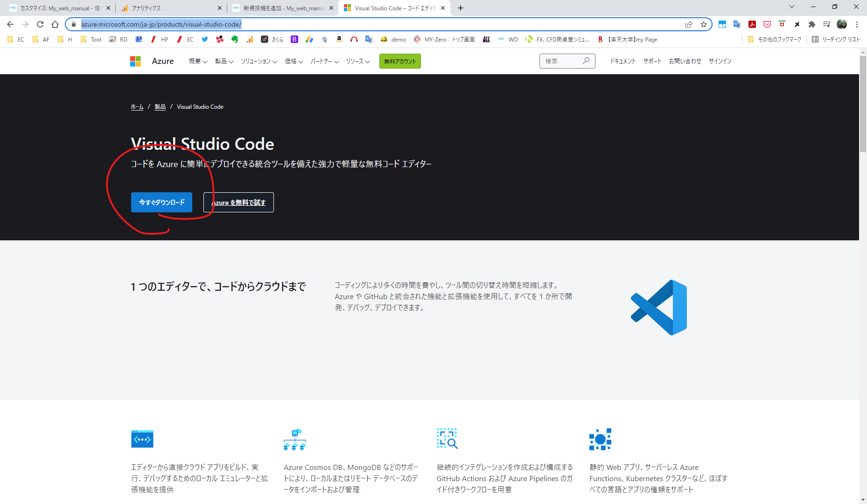The image size is (867, 504).
Task: Click the Twitter bookmark icon
Action: point(205,40)
